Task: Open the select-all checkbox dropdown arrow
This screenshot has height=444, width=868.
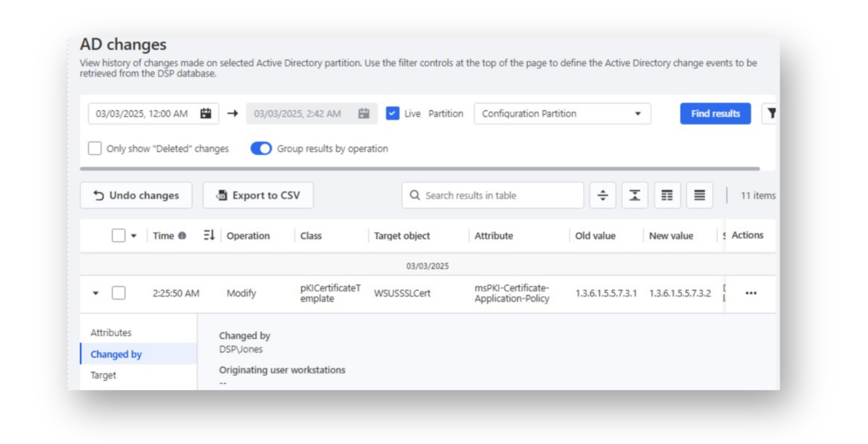Action: pyautogui.click(x=134, y=236)
